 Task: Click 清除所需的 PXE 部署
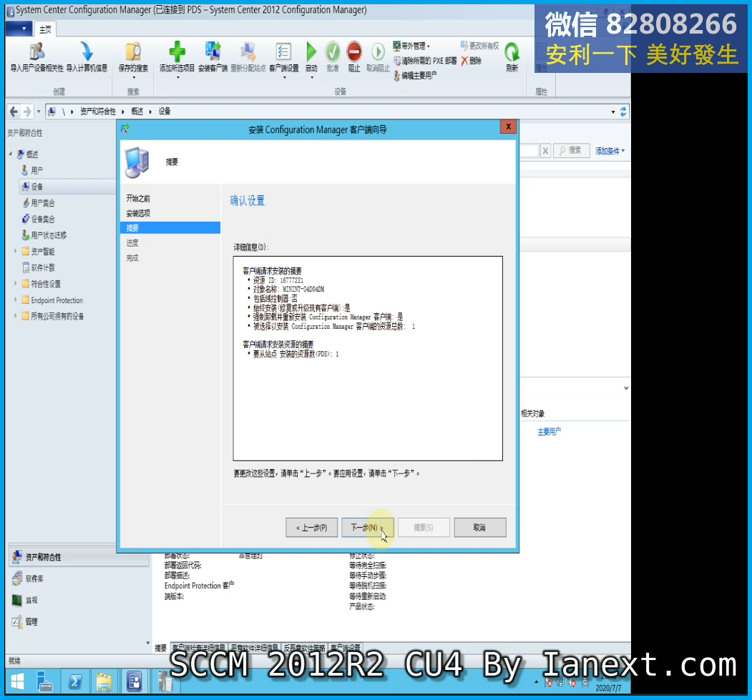pyautogui.click(x=425, y=61)
